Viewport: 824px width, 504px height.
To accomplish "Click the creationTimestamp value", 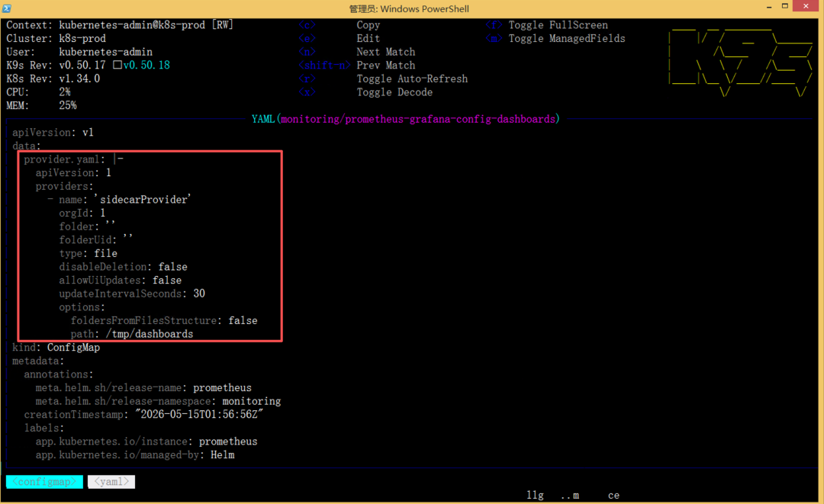I will pyautogui.click(x=199, y=414).
